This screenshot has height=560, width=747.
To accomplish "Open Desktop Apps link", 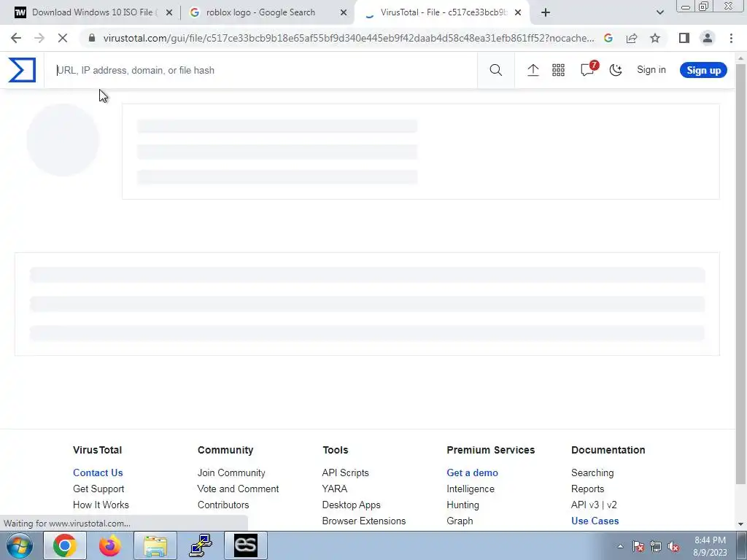I will [x=351, y=505].
